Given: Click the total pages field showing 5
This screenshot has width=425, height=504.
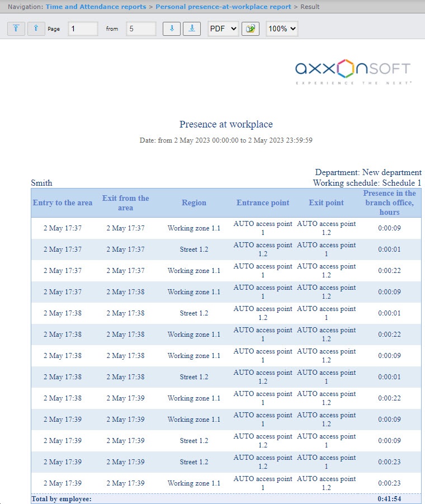Looking at the screenshot, I should pos(141,29).
